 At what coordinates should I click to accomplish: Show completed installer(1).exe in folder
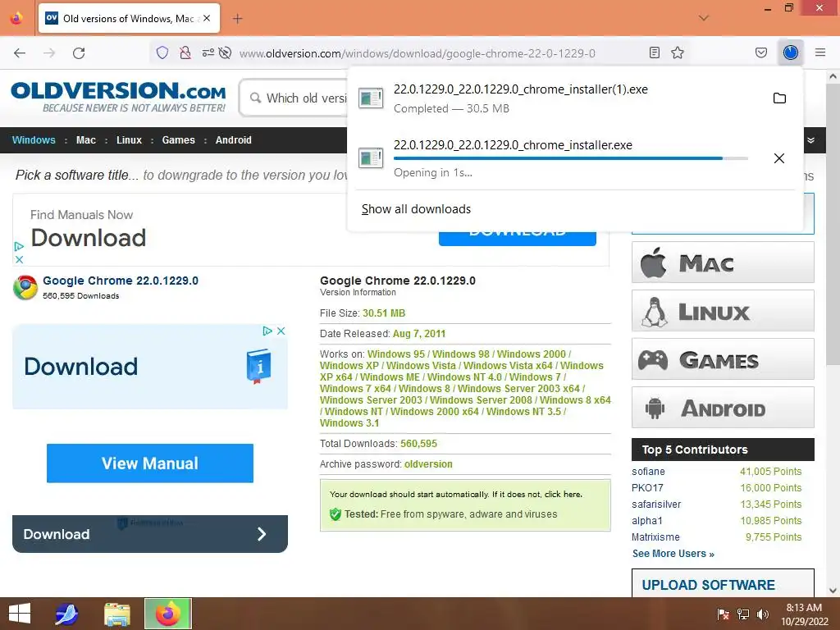coord(779,98)
